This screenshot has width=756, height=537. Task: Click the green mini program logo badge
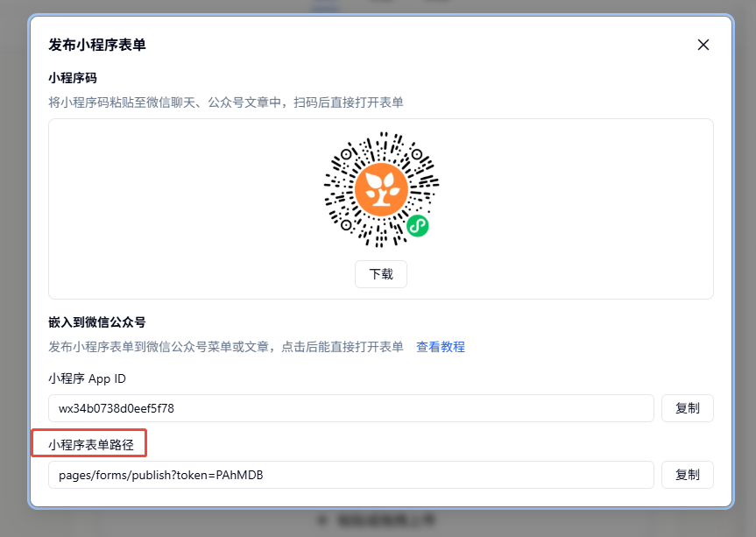point(418,226)
